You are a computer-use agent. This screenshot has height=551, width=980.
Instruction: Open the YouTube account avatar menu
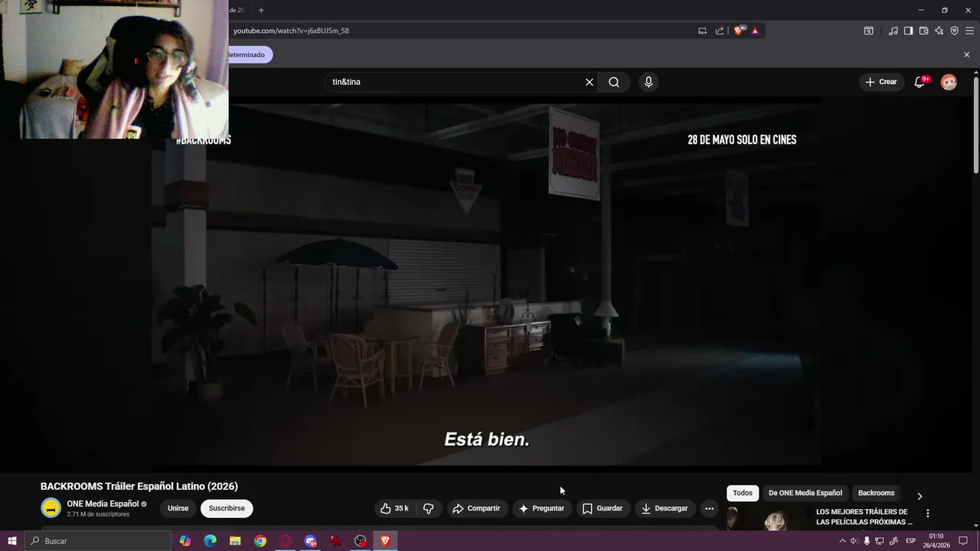point(949,82)
